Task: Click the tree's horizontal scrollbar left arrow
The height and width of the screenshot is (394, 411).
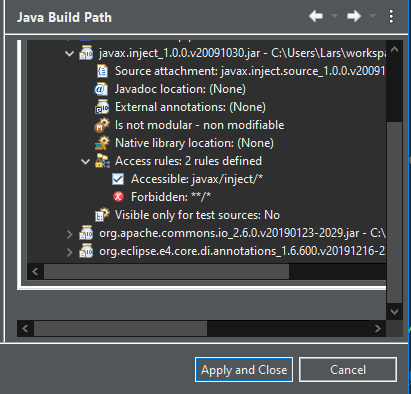Action: click(x=35, y=272)
